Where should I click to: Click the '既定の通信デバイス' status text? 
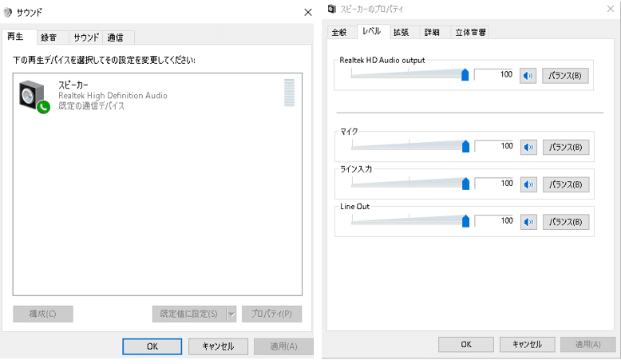click(x=92, y=106)
